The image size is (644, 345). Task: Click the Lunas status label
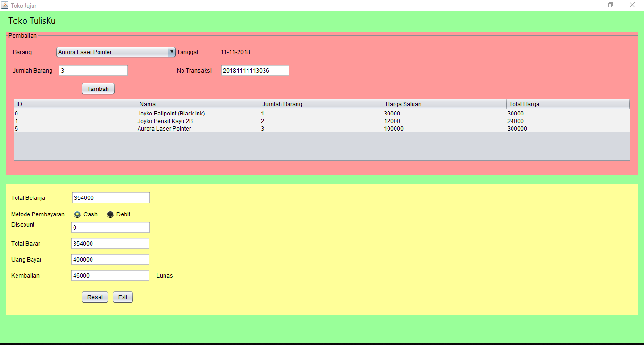click(165, 276)
